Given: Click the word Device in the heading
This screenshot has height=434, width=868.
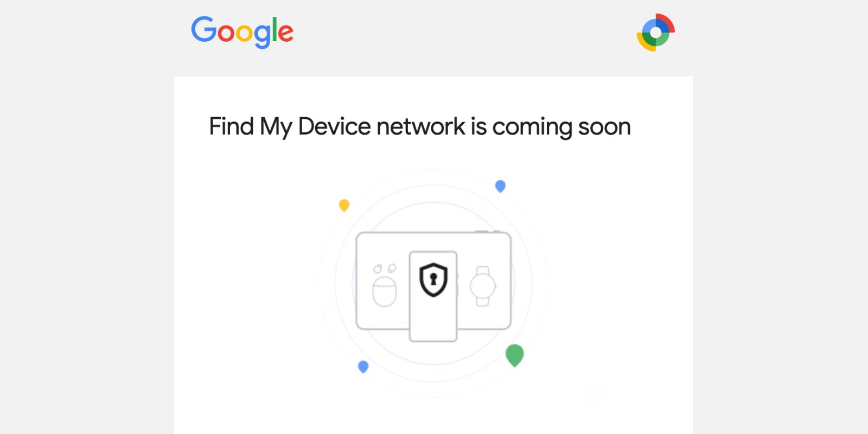Looking at the screenshot, I should click(334, 126).
